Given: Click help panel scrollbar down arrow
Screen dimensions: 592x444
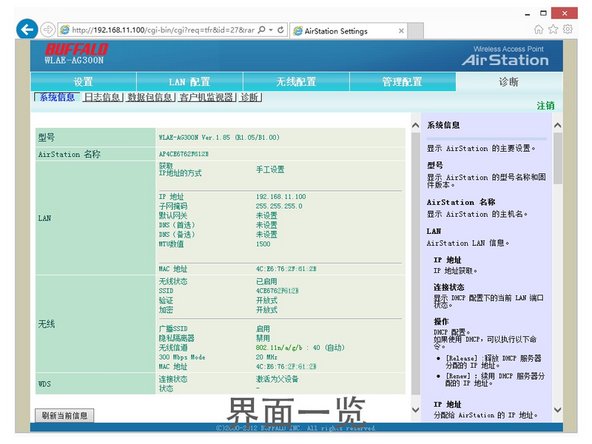Looking at the screenshot, I should pos(557,410).
